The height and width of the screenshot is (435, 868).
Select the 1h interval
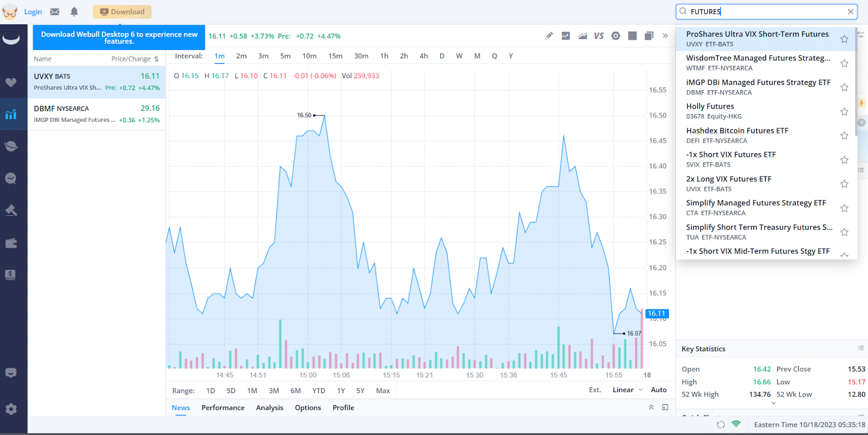(x=384, y=56)
